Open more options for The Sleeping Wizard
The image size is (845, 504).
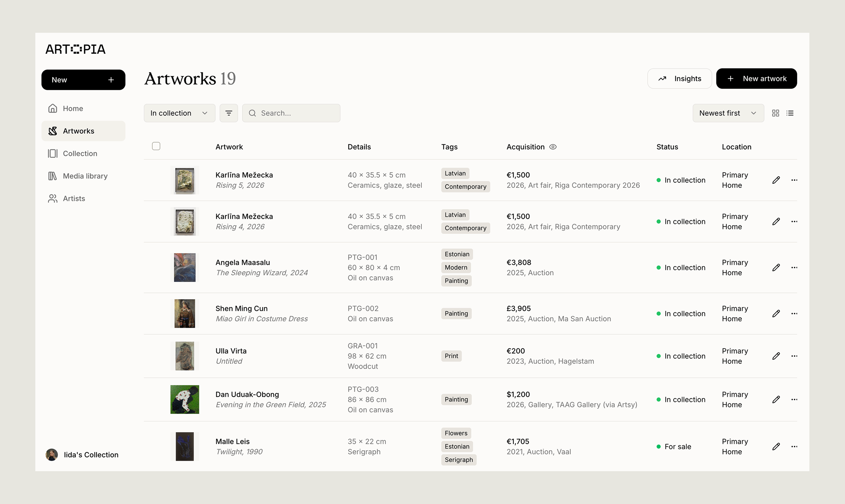point(794,268)
